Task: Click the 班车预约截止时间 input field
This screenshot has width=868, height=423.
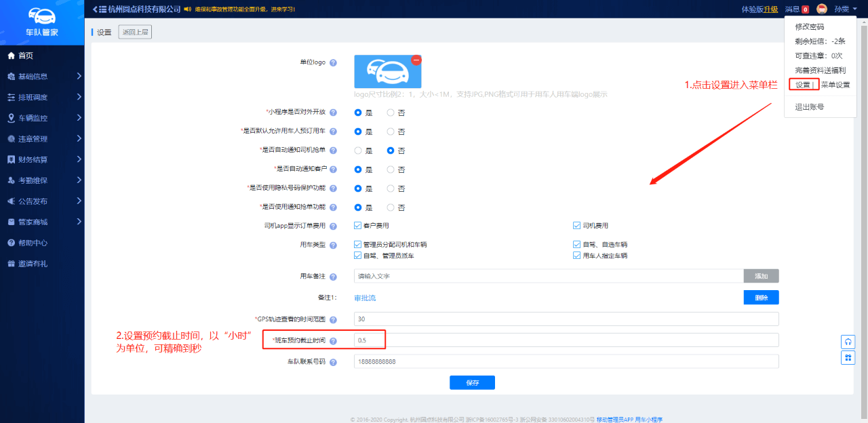Action: click(566, 340)
